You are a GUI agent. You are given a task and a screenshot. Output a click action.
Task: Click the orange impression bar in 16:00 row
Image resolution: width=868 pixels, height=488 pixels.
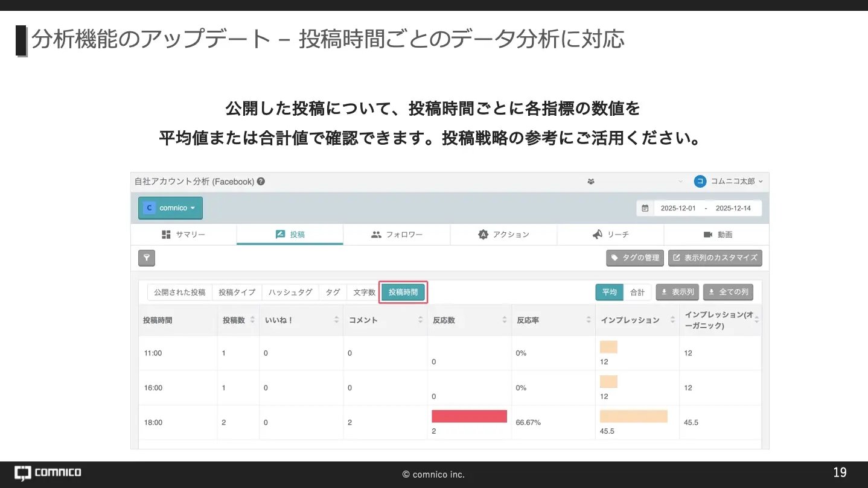[x=608, y=381]
